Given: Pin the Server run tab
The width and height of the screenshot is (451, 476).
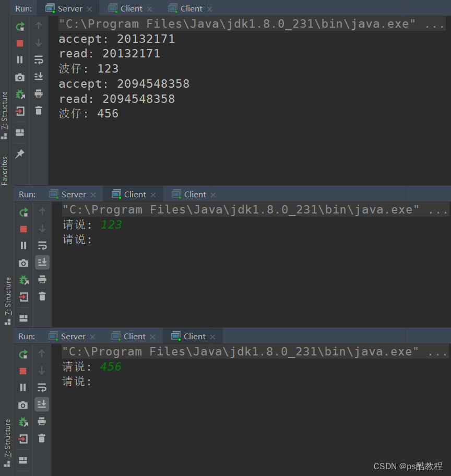Looking at the screenshot, I should (x=20, y=153).
